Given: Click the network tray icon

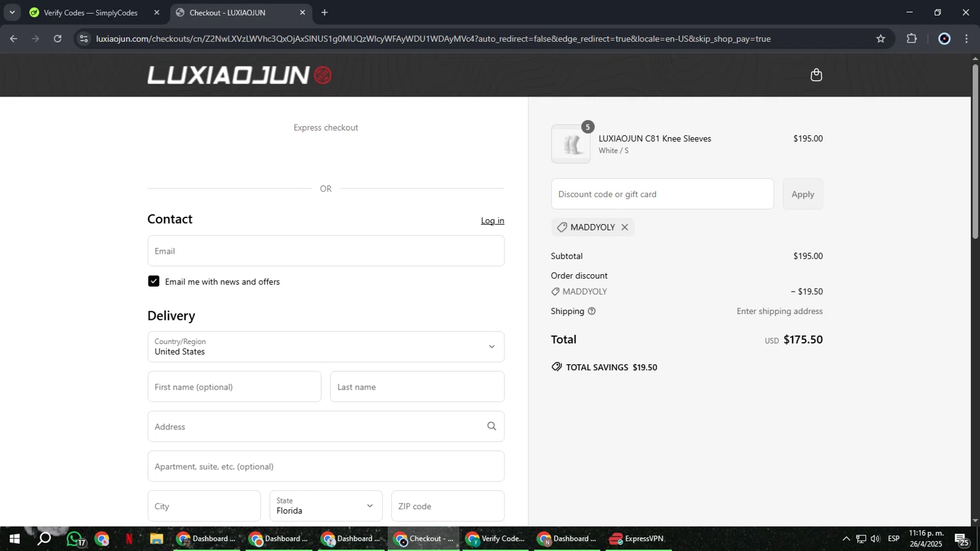Looking at the screenshot, I should click(x=861, y=539).
